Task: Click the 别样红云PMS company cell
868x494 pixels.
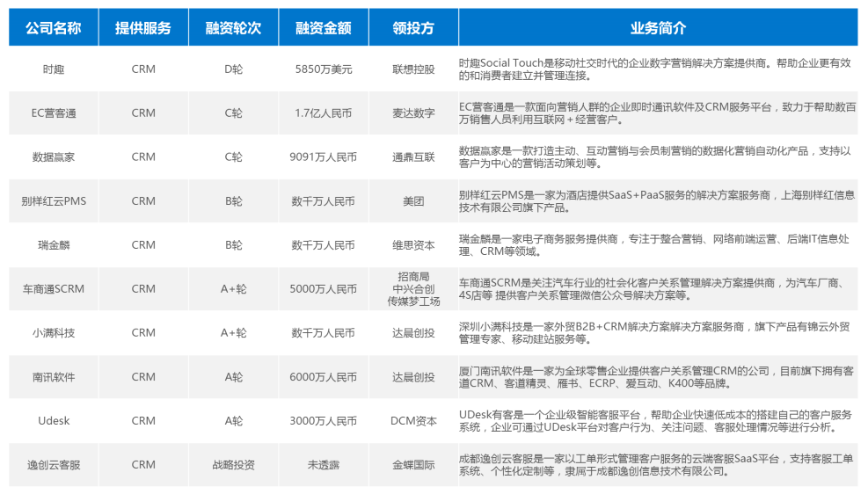Action: click(54, 201)
